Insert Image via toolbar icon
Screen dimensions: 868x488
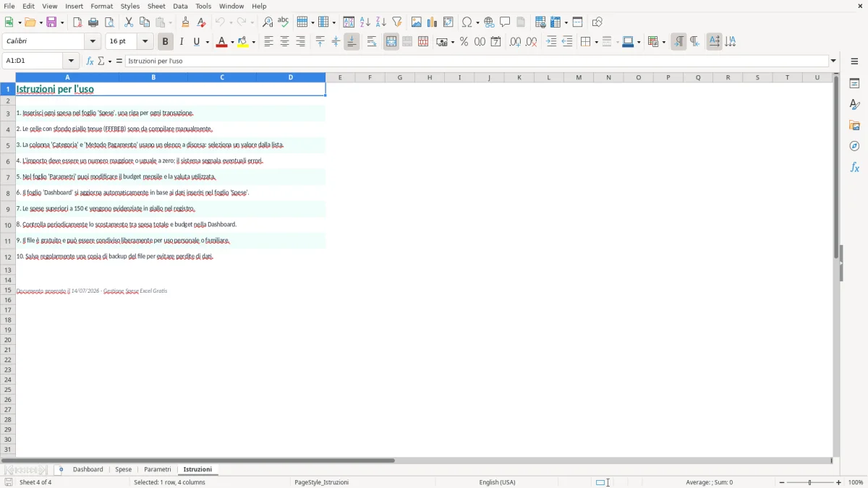coord(417,22)
